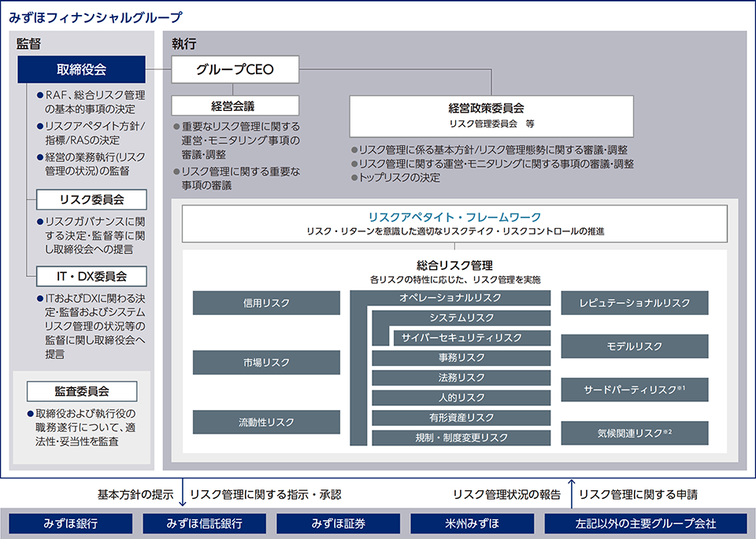Viewport: 756px width, 539px height.
Task: Click the リスクアペタイト・フレームワーク title
Action: click(x=454, y=217)
